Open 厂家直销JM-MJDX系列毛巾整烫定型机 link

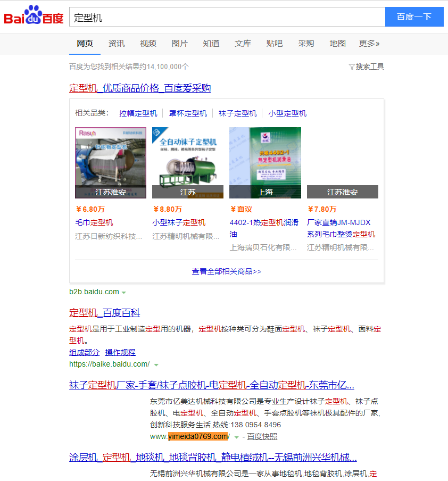[341, 229]
